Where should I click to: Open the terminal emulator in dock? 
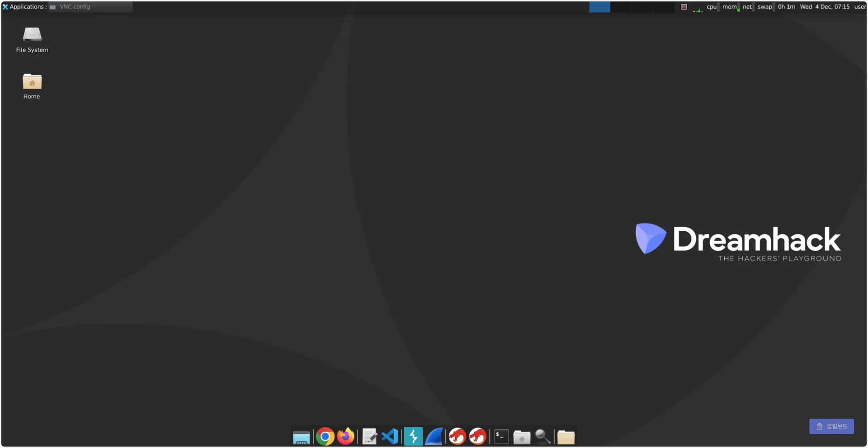(x=501, y=437)
